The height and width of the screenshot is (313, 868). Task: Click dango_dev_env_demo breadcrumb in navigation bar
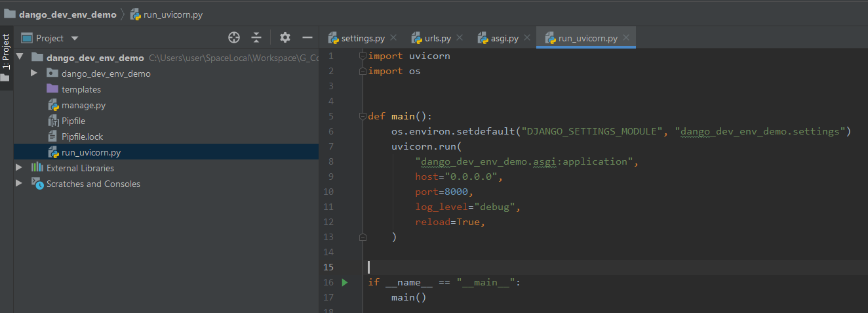(68, 14)
